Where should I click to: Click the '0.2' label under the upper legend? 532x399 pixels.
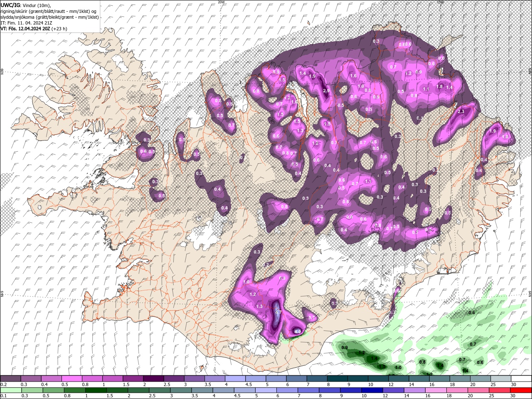pos(3,384)
